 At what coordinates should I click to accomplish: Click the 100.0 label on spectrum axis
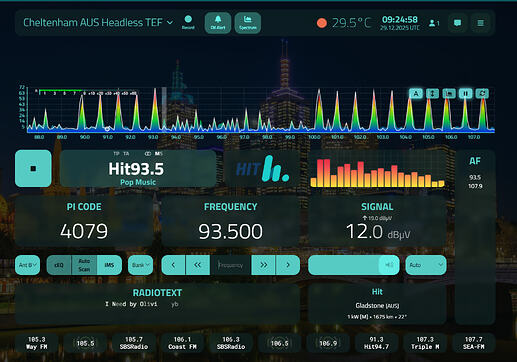point(314,137)
